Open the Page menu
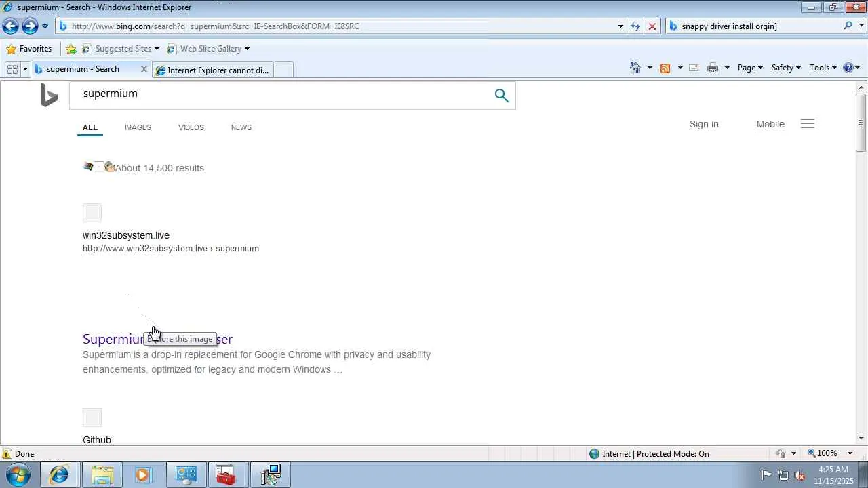Image resolution: width=868 pixels, height=488 pixels. [750, 68]
